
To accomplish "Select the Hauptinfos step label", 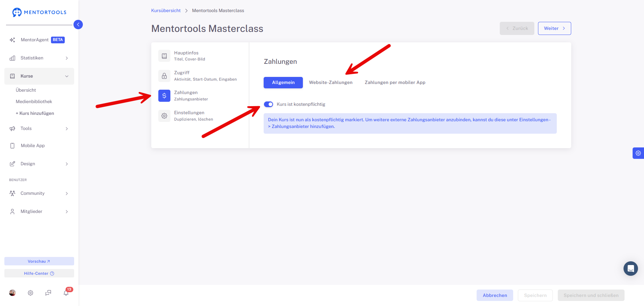I will coord(186,53).
